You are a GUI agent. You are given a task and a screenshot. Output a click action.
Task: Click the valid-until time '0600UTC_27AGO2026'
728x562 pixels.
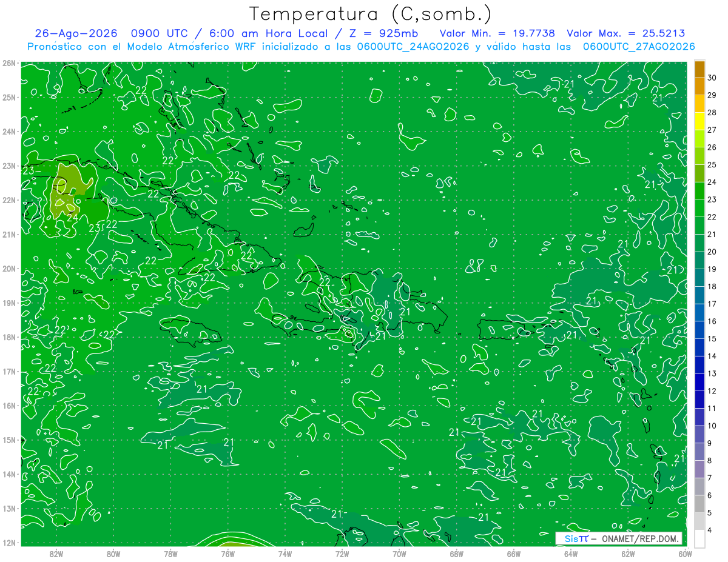[639, 47]
